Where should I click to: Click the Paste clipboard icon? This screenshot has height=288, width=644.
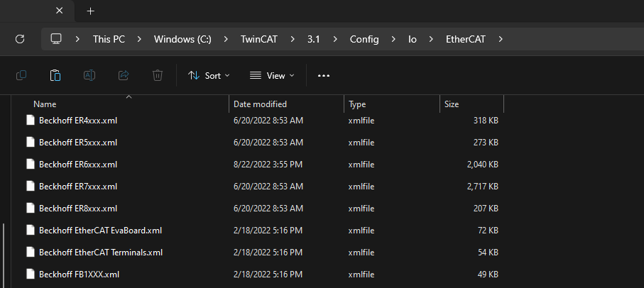pyautogui.click(x=55, y=75)
